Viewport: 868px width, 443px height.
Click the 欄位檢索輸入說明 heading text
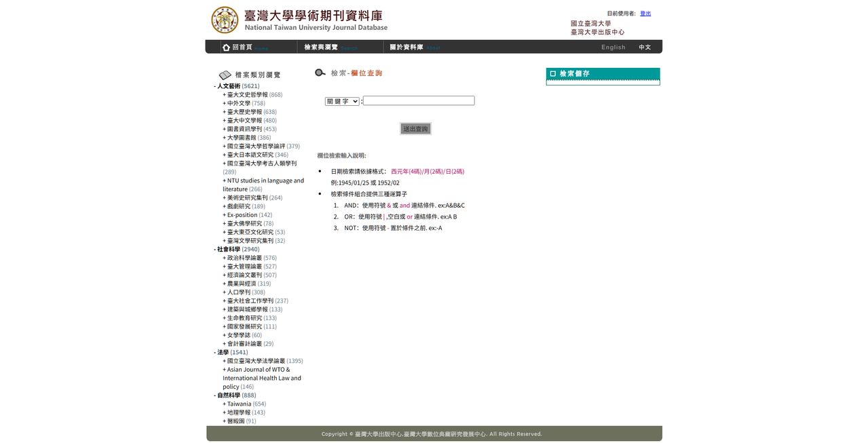click(341, 155)
